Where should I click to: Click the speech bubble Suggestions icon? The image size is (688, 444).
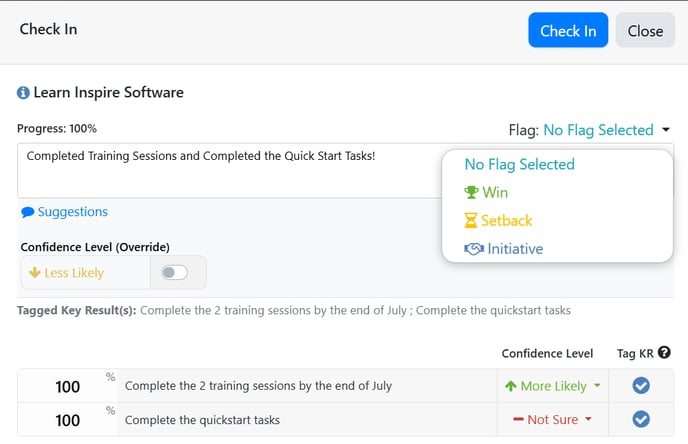[x=28, y=212]
